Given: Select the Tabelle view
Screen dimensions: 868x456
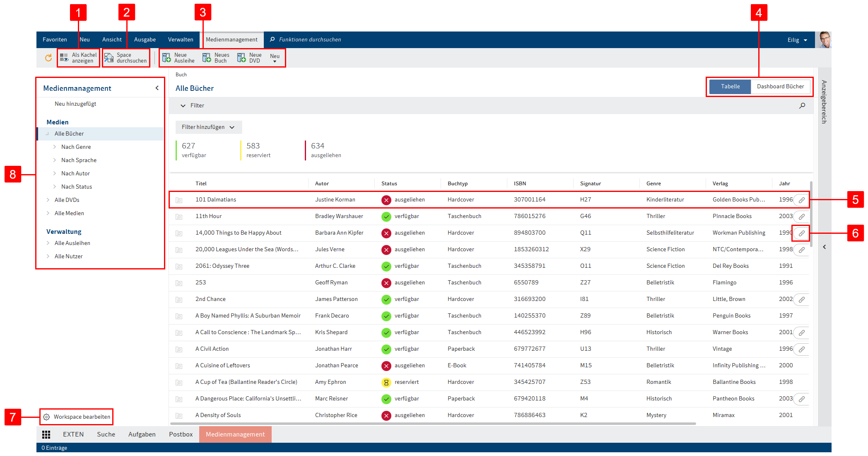Looking at the screenshot, I should 730,86.
